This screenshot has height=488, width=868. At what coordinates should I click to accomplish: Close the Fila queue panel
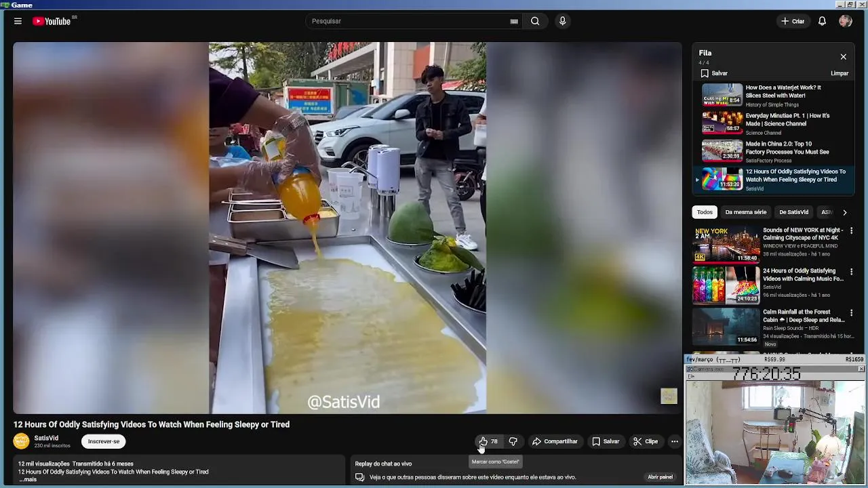[843, 57]
